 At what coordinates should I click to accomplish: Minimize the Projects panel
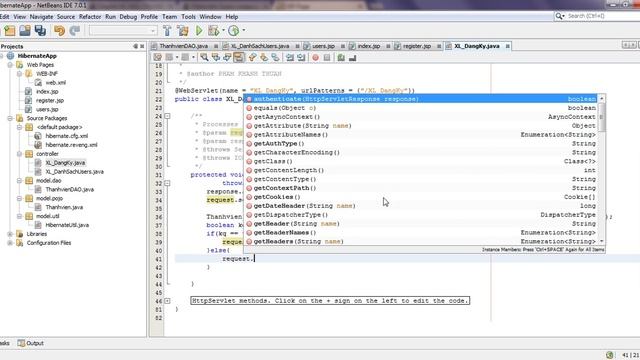click(136, 47)
